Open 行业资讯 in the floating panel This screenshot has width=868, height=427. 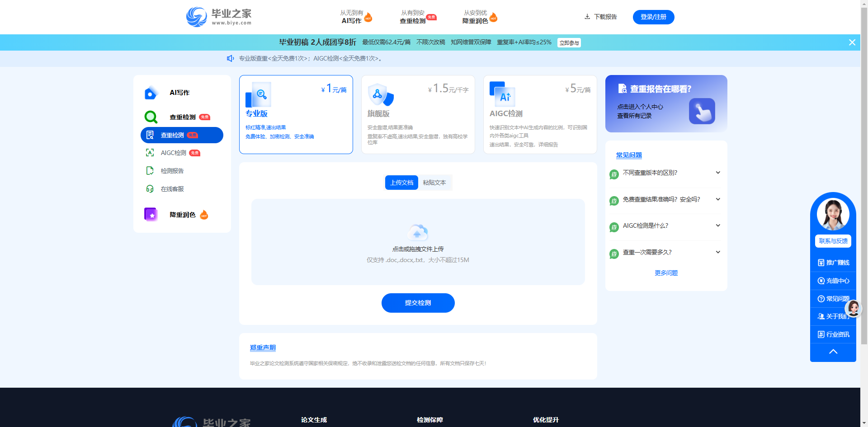point(833,334)
